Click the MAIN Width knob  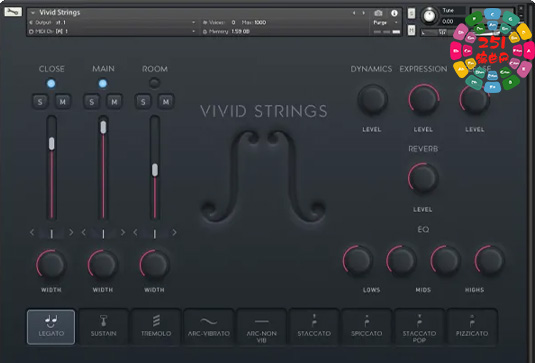click(103, 264)
